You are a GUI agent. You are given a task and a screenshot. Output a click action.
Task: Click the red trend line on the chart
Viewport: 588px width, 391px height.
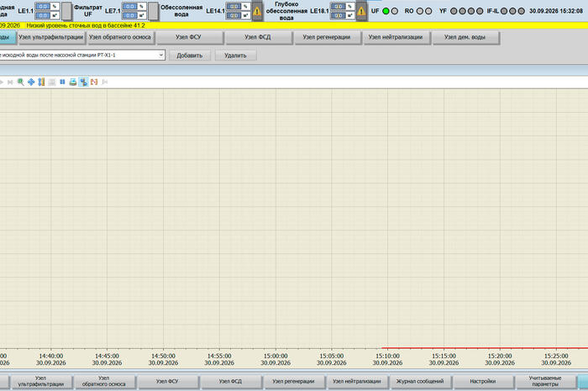pos(485,348)
